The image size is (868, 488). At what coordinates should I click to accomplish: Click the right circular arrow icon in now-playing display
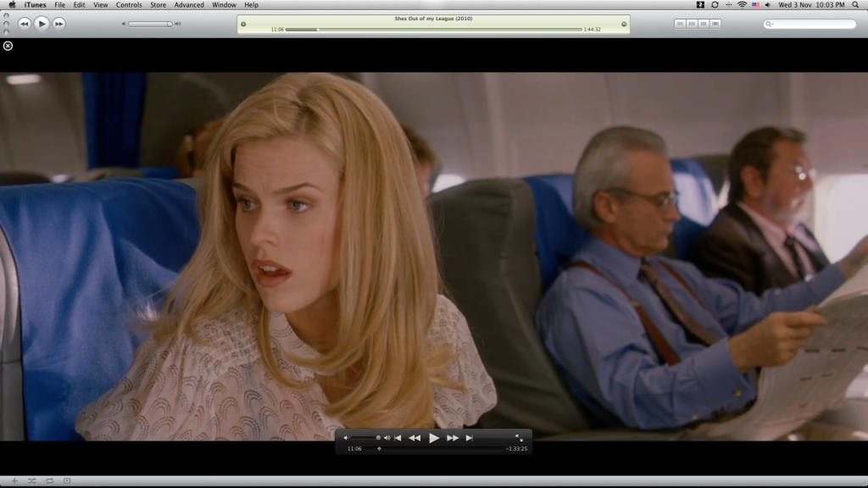pyautogui.click(x=624, y=25)
